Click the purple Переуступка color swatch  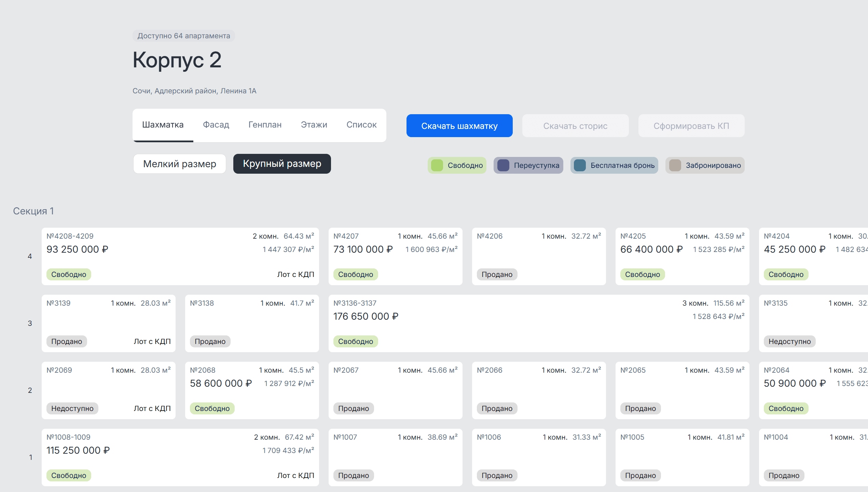click(x=503, y=165)
